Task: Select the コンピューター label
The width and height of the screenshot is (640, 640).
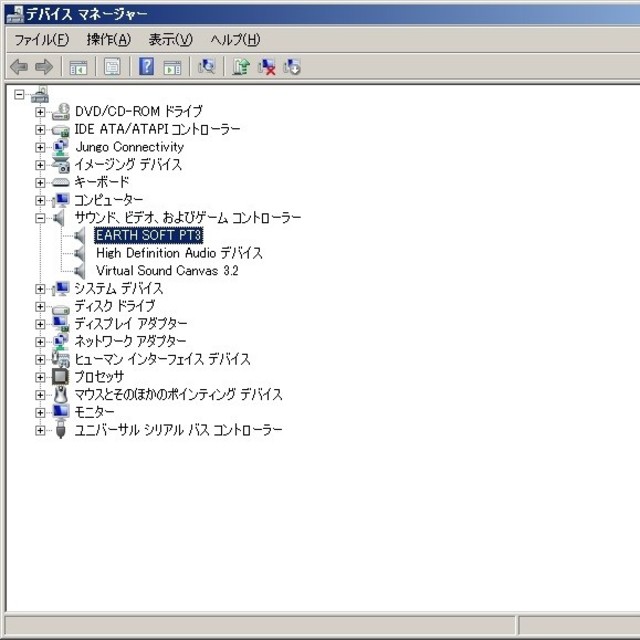Action: 109,200
